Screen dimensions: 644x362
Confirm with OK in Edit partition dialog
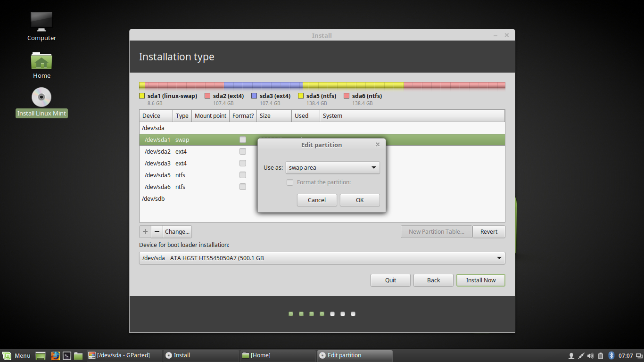coord(360,200)
